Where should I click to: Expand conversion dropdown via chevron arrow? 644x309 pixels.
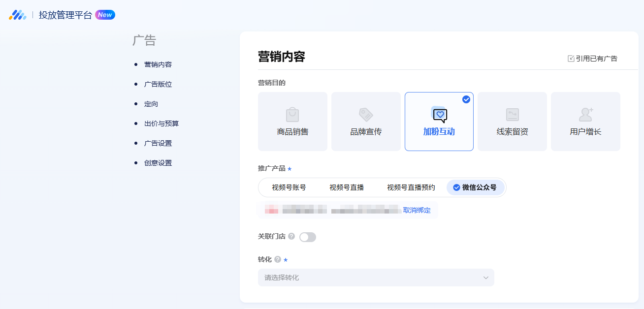(x=486, y=278)
